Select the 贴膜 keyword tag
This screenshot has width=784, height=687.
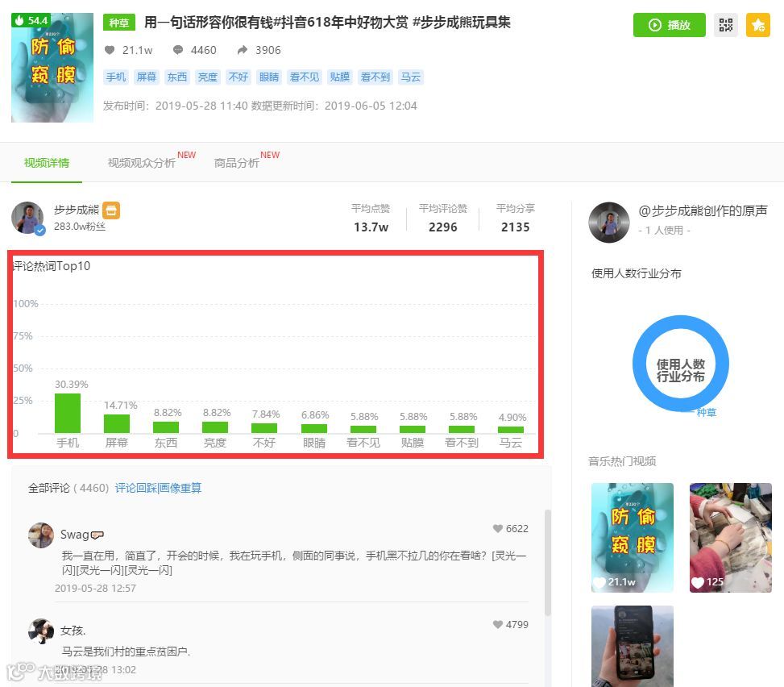click(339, 77)
